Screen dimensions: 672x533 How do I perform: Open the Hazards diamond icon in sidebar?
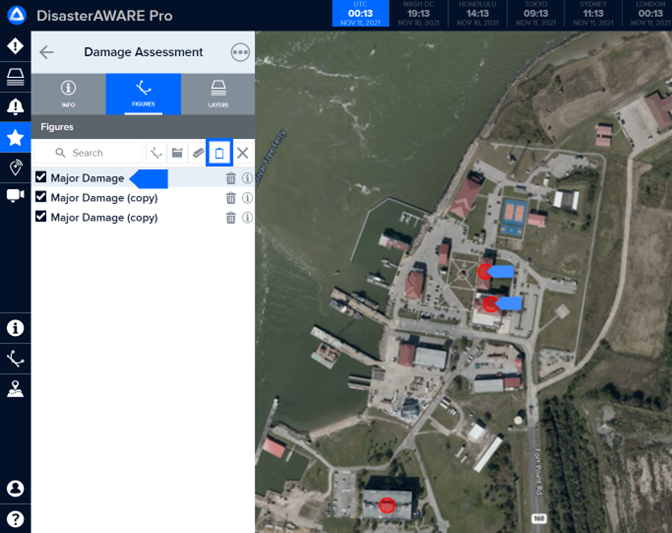[15, 46]
